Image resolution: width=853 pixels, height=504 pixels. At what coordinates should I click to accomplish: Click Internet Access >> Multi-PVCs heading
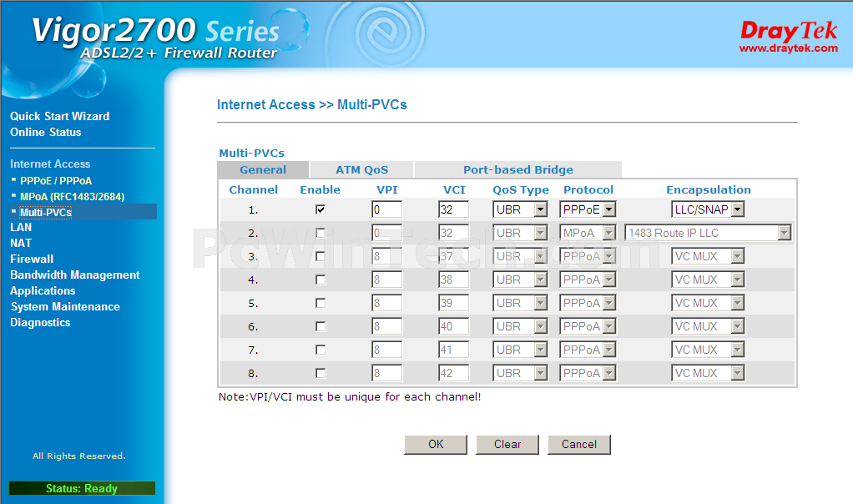tap(311, 104)
